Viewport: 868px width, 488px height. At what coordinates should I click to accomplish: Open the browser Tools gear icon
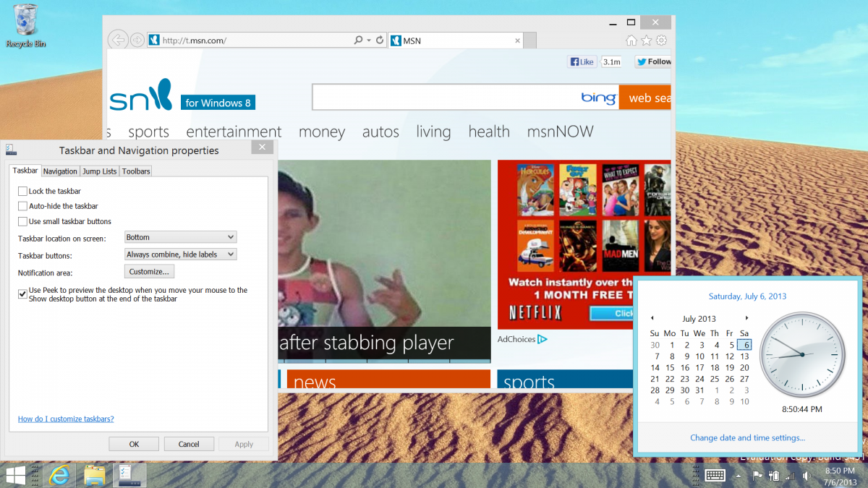tap(661, 40)
